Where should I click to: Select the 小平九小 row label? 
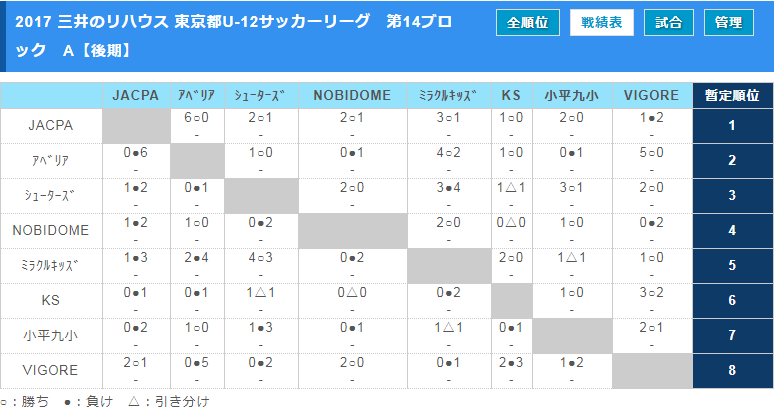click(51, 335)
